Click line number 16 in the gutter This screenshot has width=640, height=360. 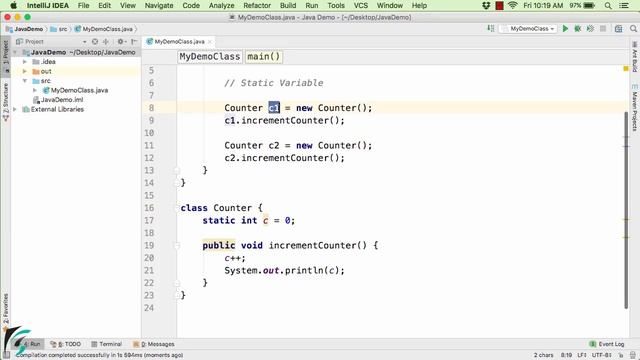coord(149,208)
